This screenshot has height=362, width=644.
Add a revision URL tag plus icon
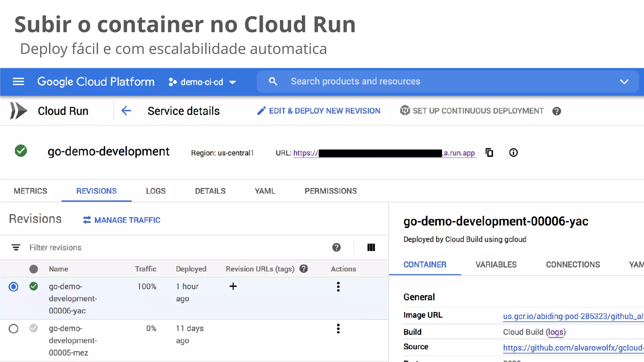click(x=233, y=286)
